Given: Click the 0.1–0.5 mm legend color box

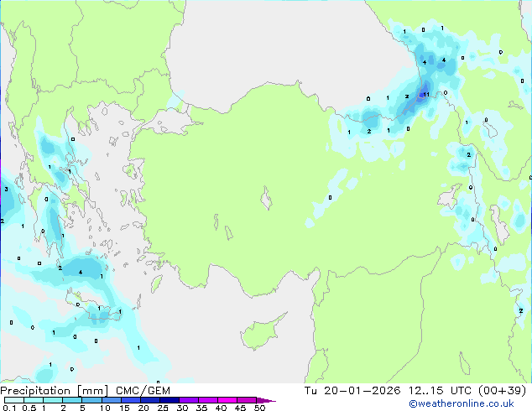Looking at the screenshot, I should tap(14, 400).
